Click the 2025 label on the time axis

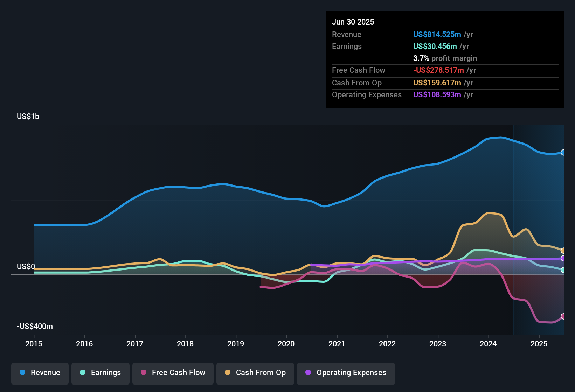point(539,344)
